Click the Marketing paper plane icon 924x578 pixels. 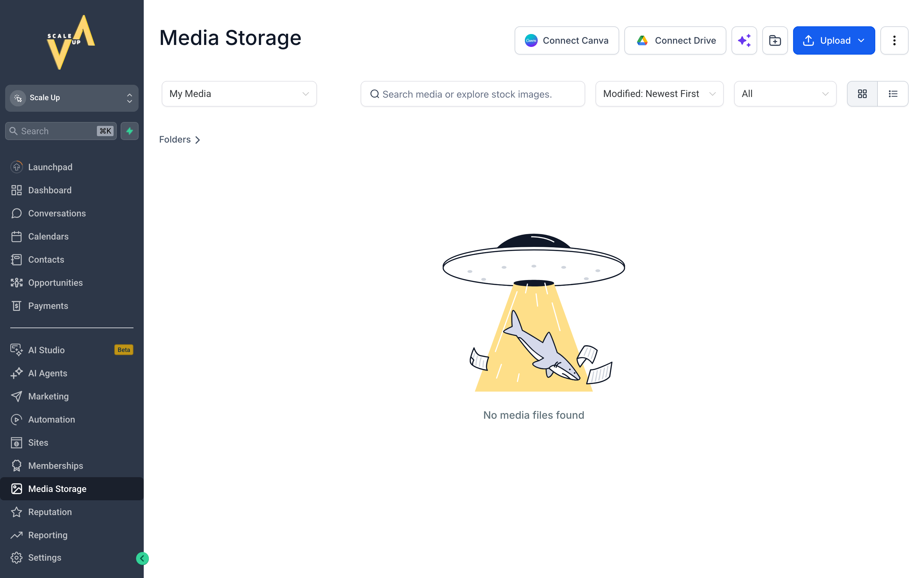(x=16, y=396)
